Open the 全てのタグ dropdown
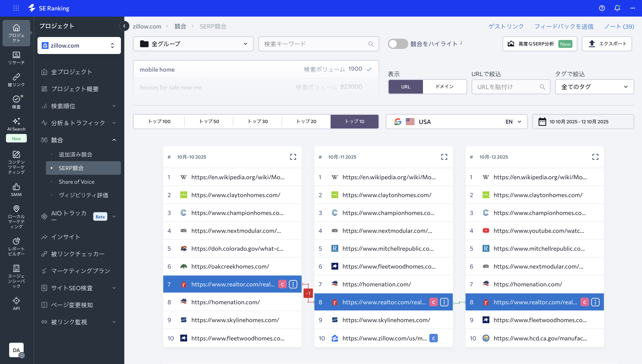Viewport: 642px width, 364px height. pyautogui.click(x=594, y=87)
